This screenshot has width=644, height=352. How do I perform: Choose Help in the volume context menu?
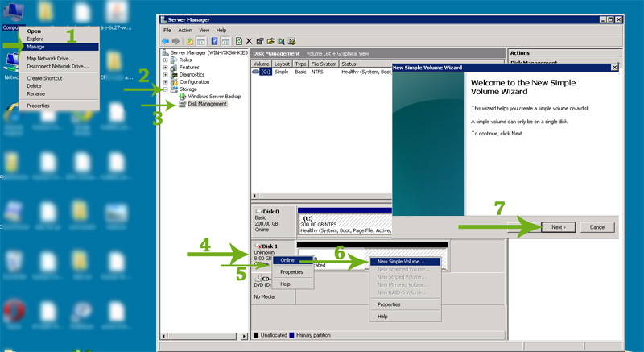(405, 317)
